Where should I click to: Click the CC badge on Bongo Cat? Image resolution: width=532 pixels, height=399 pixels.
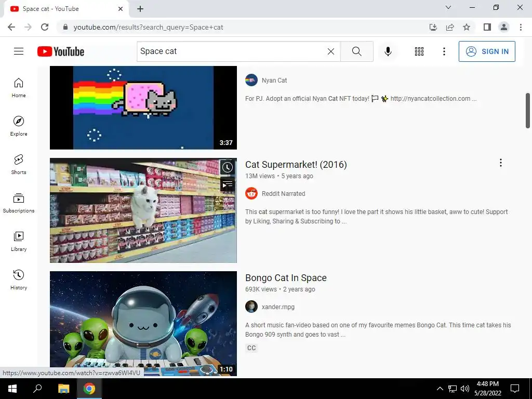[251, 348]
